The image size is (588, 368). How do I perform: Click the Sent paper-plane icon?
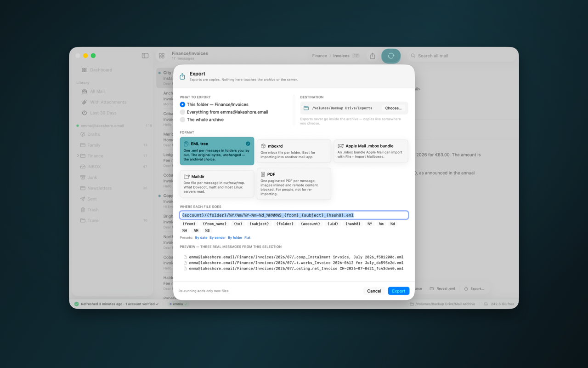click(83, 199)
